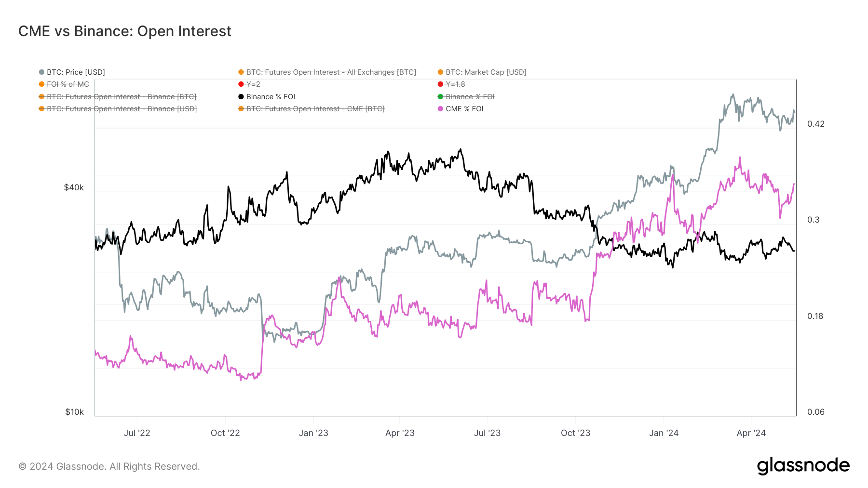Enable the FOI % of MC series

click(68, 84)
